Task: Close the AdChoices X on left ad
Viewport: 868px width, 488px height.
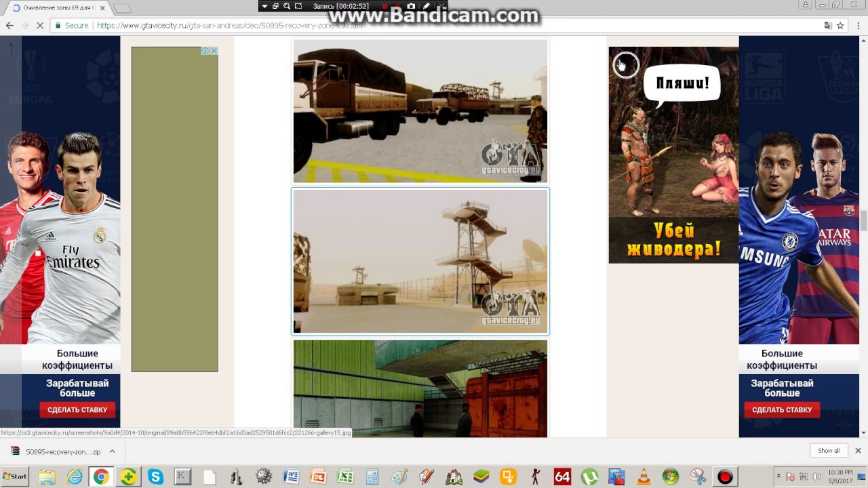Action: [x=214, y=51]
